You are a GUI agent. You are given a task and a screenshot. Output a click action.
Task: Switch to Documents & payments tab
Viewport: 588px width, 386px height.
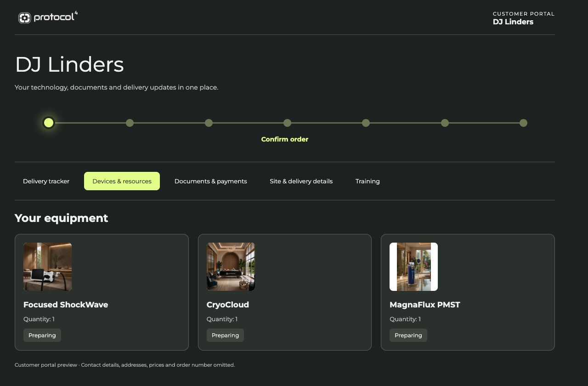[210, 181]
